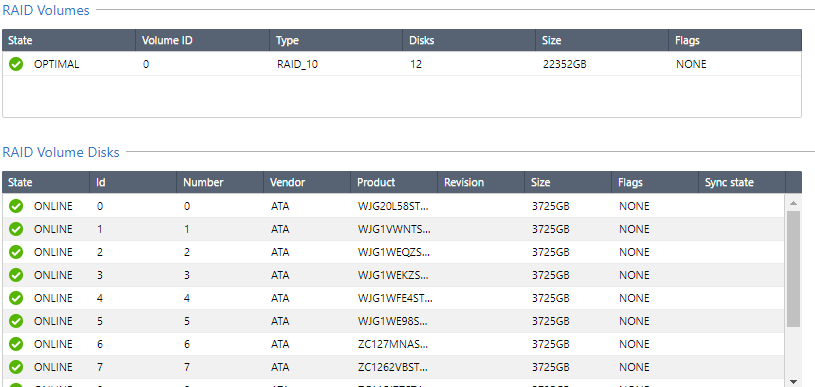Click the green status icon for disk 4
The image size is (815, 387).
tap(16, 298)
